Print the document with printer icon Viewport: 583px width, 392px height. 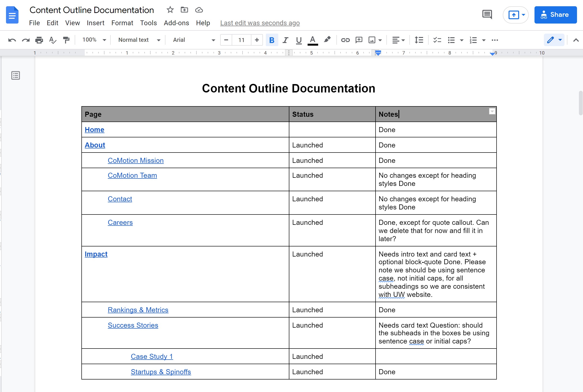coord(39,40)
